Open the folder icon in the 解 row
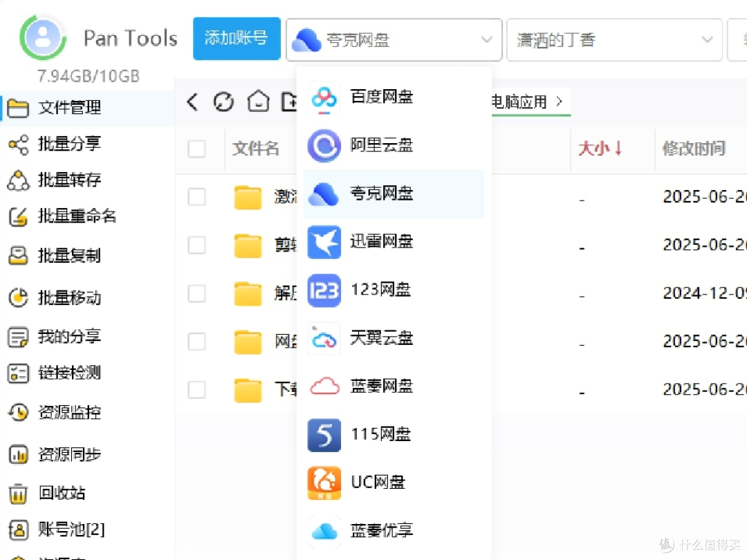 point(248,294)
